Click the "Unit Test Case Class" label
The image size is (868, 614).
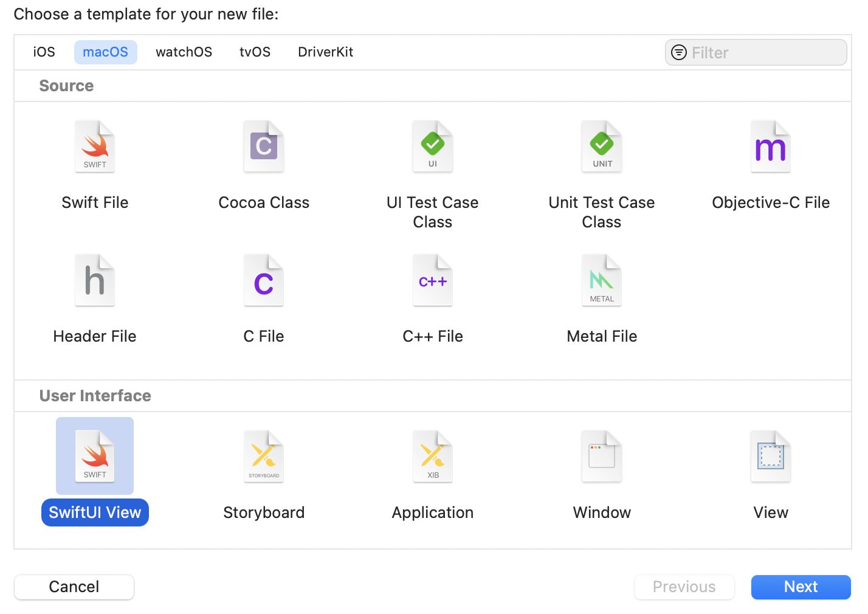[x=602, y=212]
